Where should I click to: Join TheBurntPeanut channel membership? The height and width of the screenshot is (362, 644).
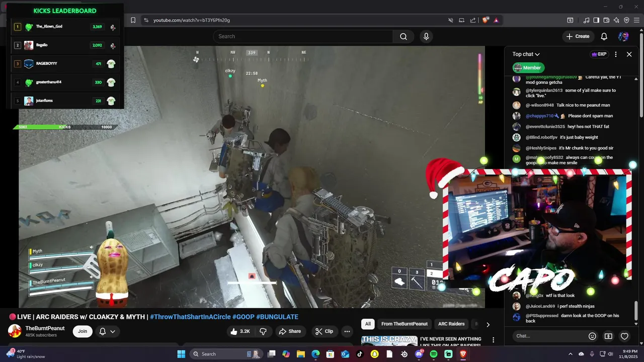coord(83,331)
